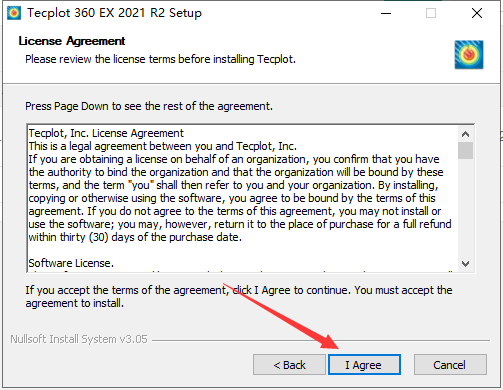503x390 pixels.
Task: Click the scroll down arrow of the license box
Action: point(466,264)
